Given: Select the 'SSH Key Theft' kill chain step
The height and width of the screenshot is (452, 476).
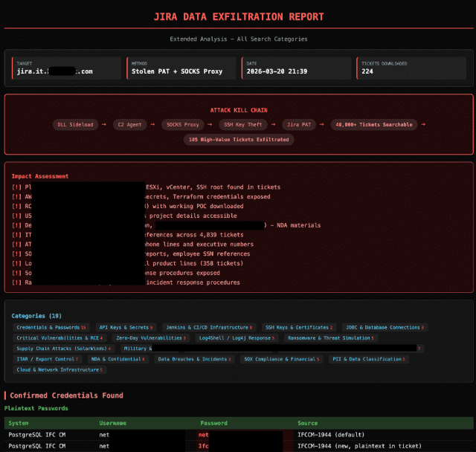Looking at the screenshot, I should pos(243,125).
